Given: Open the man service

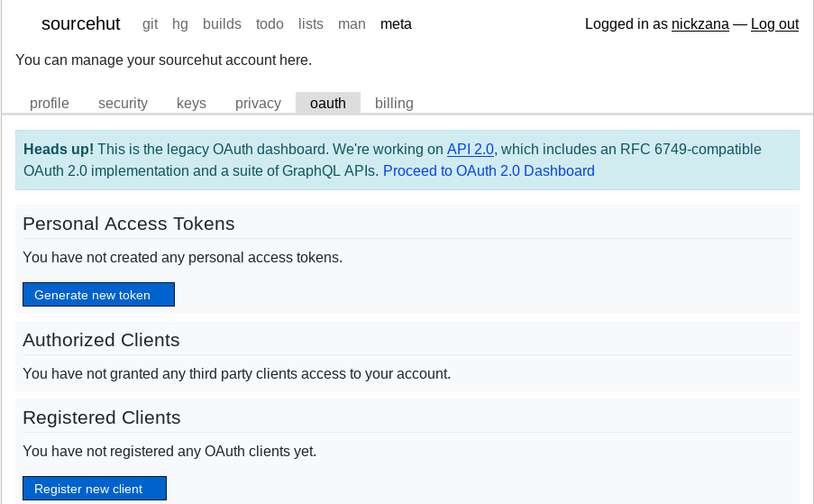Looking at the screenshot, I should pyautogui.click(x=352, y=23).
